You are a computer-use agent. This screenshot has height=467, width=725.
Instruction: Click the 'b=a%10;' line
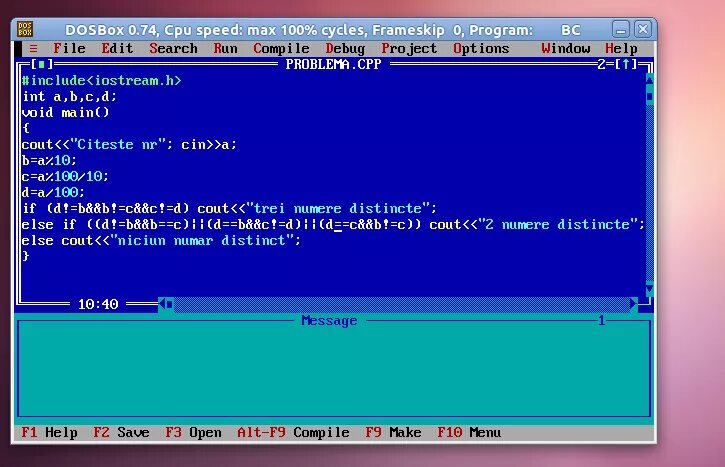(49, 160)
